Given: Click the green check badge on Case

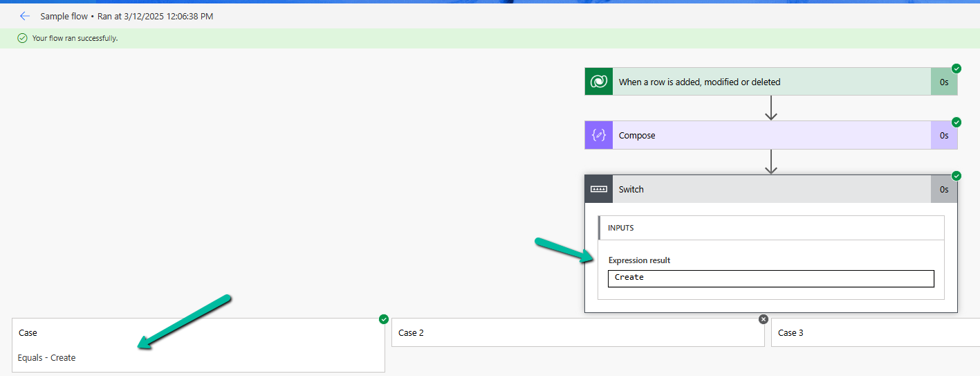Looking at the screenshot, I should point(384,319).
